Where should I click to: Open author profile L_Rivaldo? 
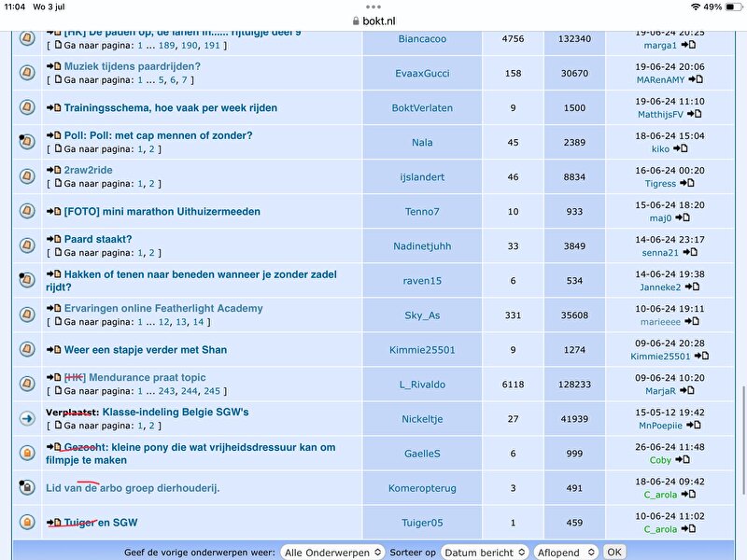422,385
